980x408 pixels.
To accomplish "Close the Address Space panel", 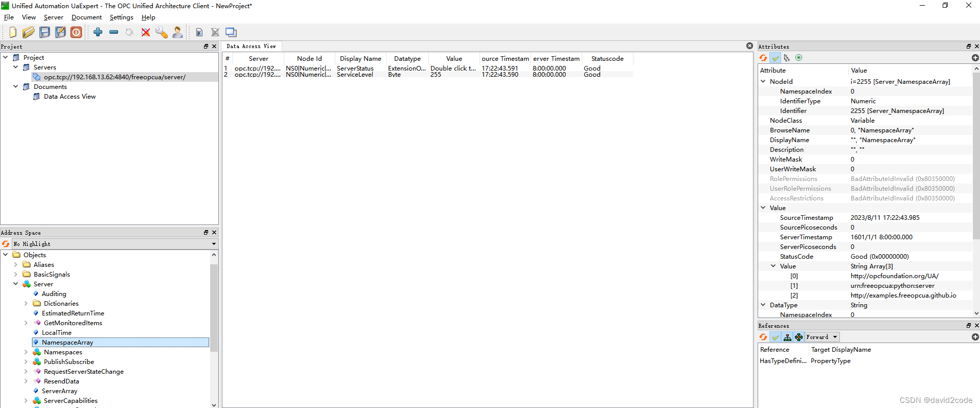I will (214, 233).
